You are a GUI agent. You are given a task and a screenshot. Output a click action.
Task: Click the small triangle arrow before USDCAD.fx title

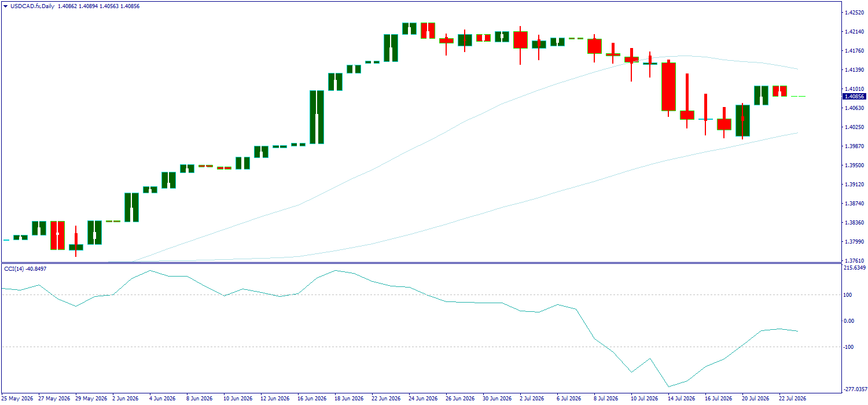pyautogui.click(x=5, y=6)
